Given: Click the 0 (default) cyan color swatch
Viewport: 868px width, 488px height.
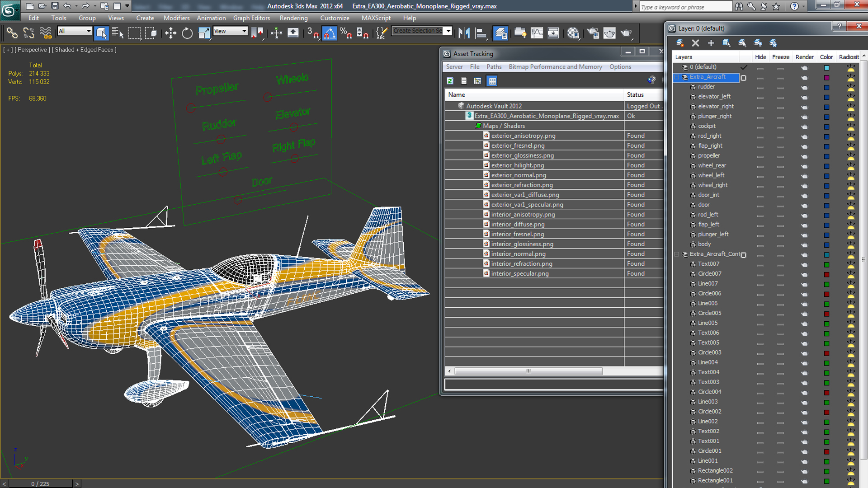Looking at the screenshot, I should (826, 68).
